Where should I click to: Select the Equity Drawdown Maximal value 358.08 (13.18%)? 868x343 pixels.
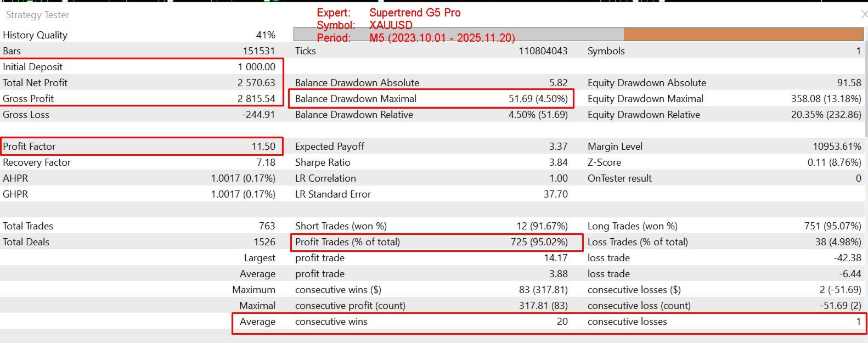pos(826,99)
